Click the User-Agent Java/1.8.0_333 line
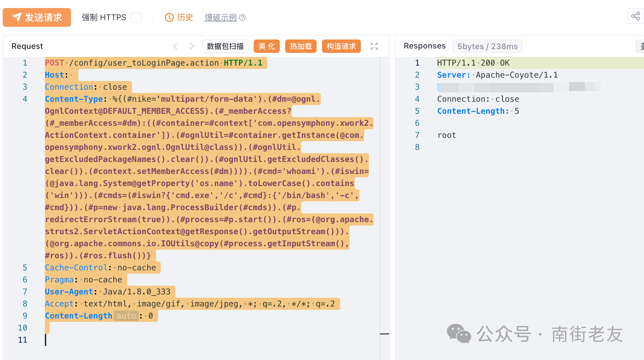The height and width of the screenshot is (360, 644). click(x=108, y=292)
